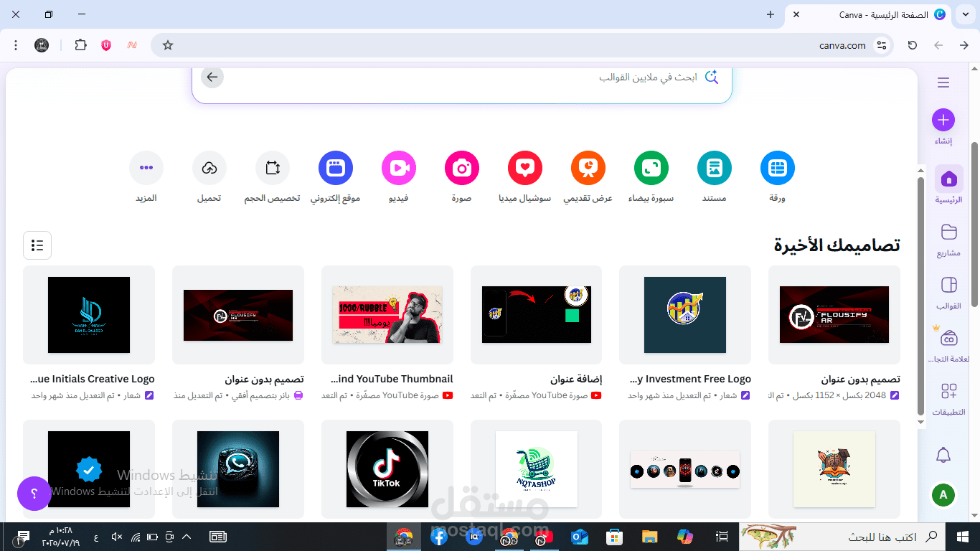Create a new سبورة بيضاء whiteboard
Image resolution: width=980 pixels, height=551 pixels.
[x=651, y=169]
